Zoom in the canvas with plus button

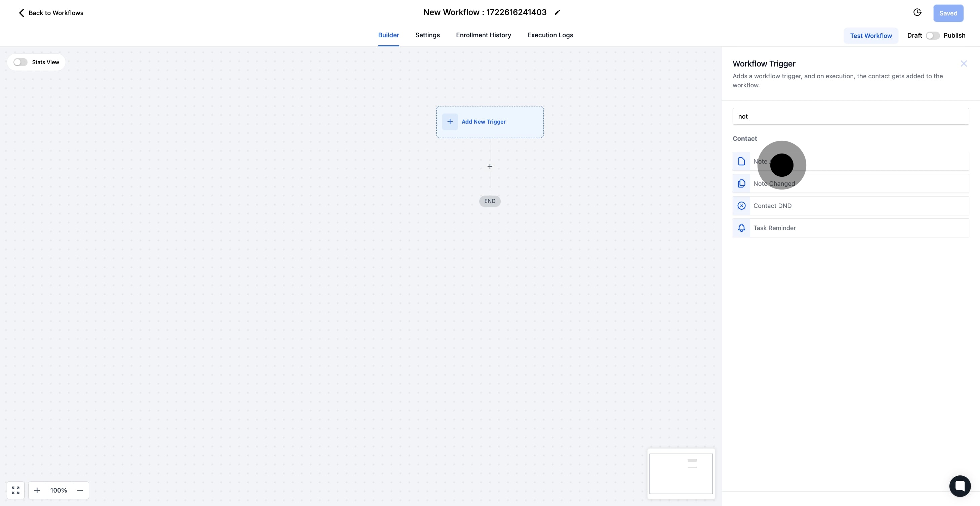pyautogui.click(x=37, y=491)
